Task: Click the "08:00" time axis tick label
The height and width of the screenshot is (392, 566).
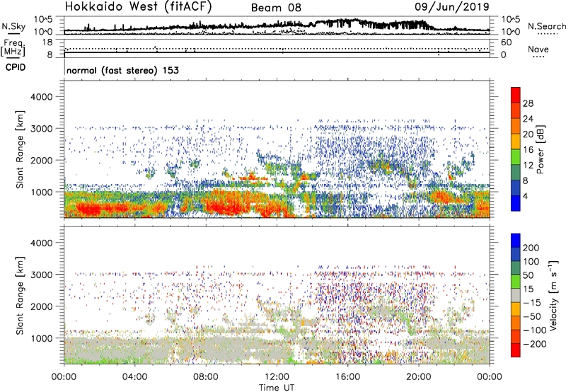Action: [206, 377]
